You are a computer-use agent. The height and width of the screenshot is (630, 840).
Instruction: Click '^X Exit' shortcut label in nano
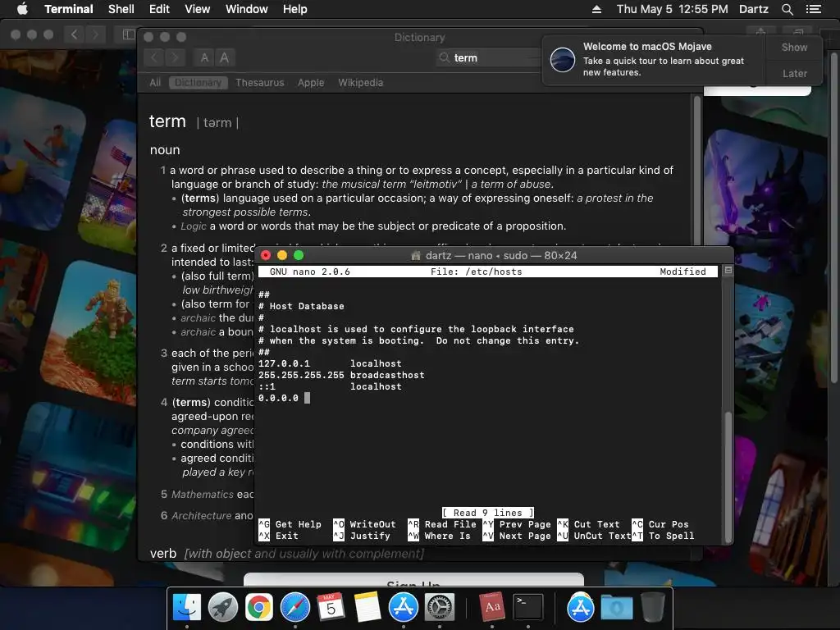tap(278, 536)
